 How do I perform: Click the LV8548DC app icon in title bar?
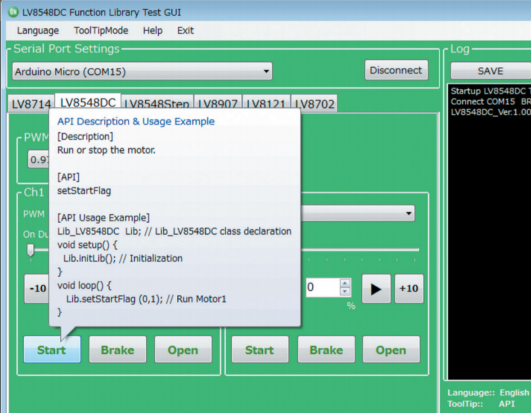click(x=13, y=12)
